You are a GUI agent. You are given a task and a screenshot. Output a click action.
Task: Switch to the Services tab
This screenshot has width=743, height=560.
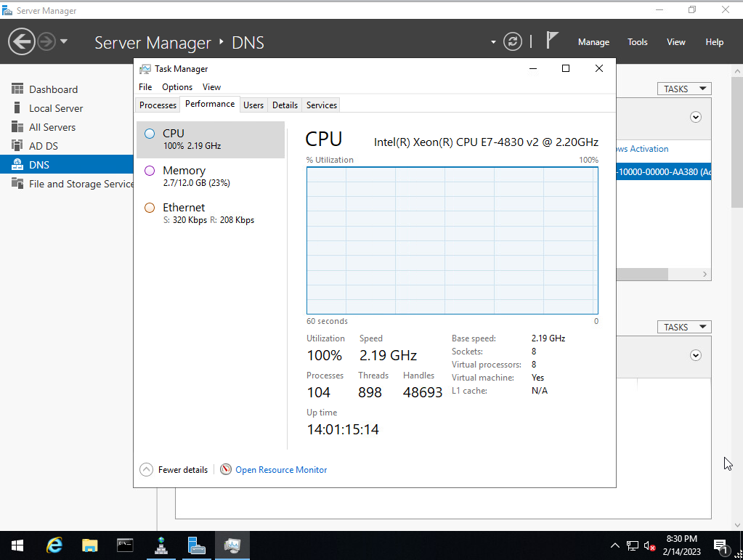[321, 105]
